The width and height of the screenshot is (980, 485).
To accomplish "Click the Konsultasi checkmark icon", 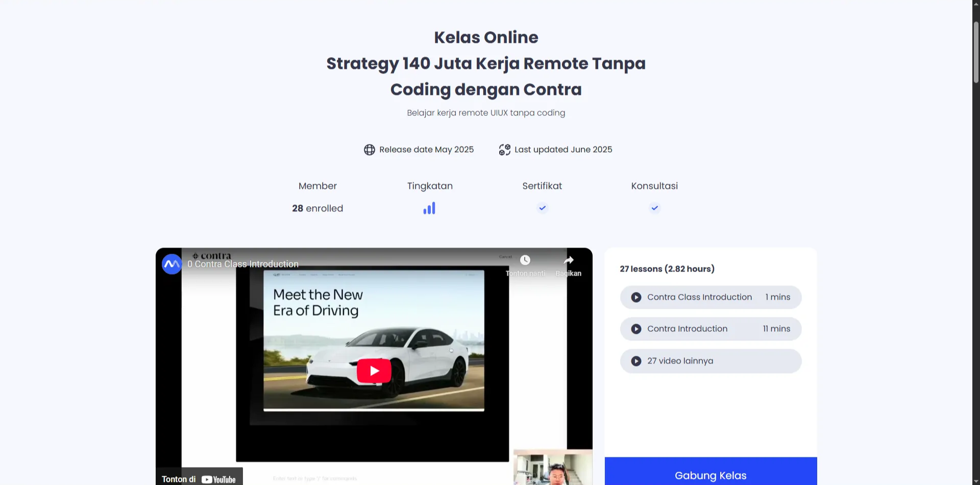I will tap(655, 208).
